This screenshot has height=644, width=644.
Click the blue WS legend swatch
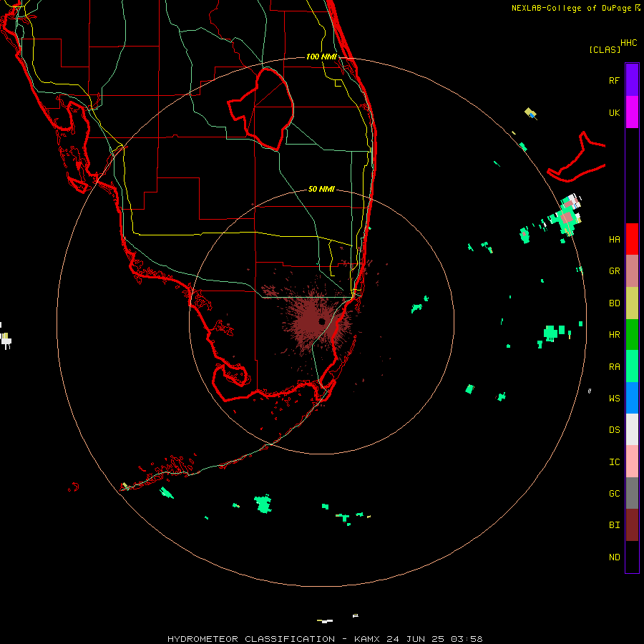(x=632, y=398)
